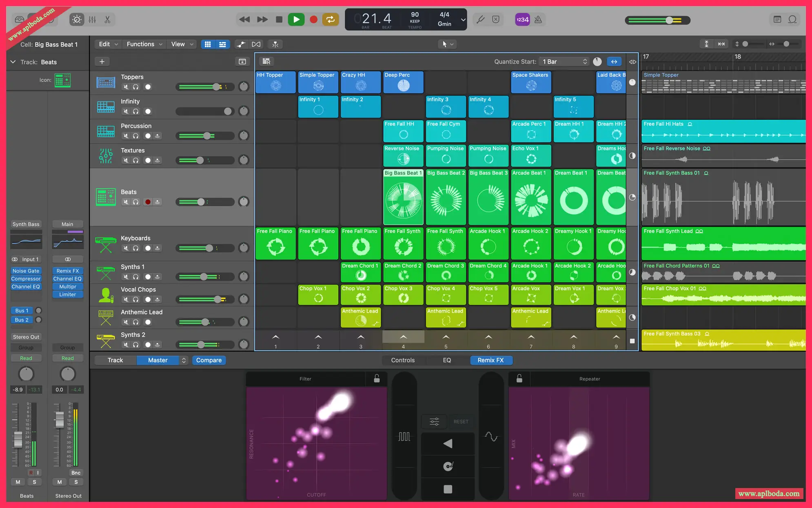
Task: Toggle the Cycle loop button
Action: [x=331, y=20]
